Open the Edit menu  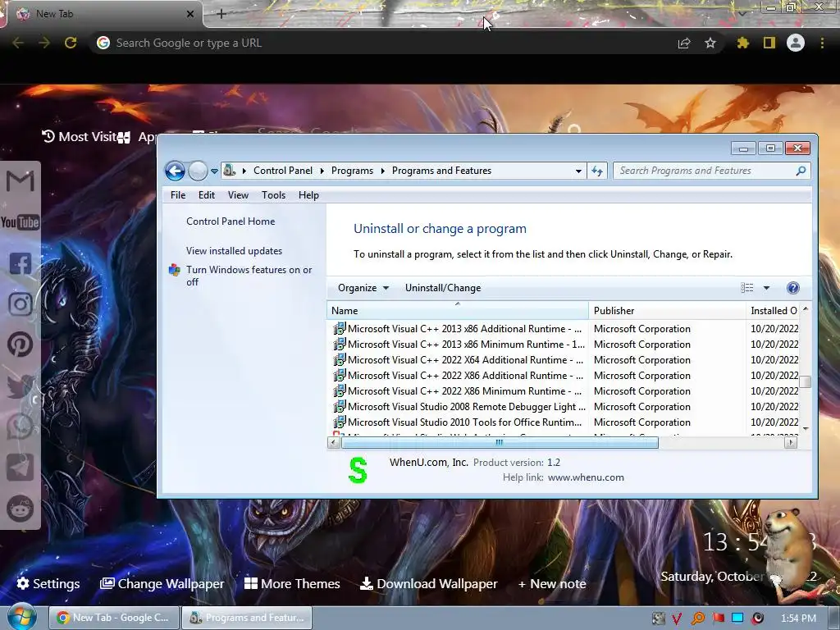(x=206, y=195)
